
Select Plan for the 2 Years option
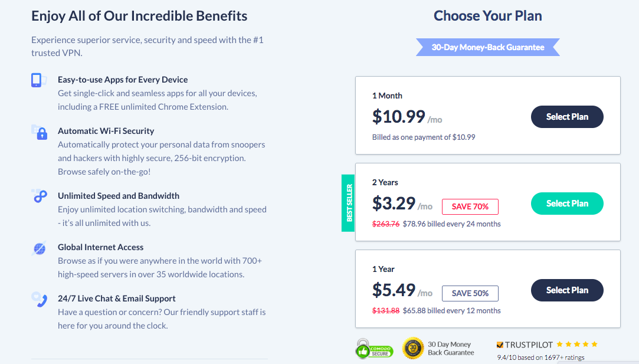tap(567, 204)
